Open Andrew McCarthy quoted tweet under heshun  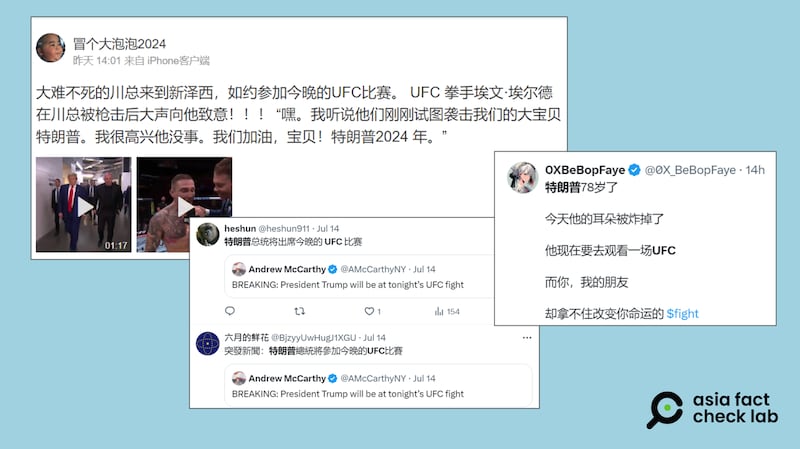[x=360, y=277]
